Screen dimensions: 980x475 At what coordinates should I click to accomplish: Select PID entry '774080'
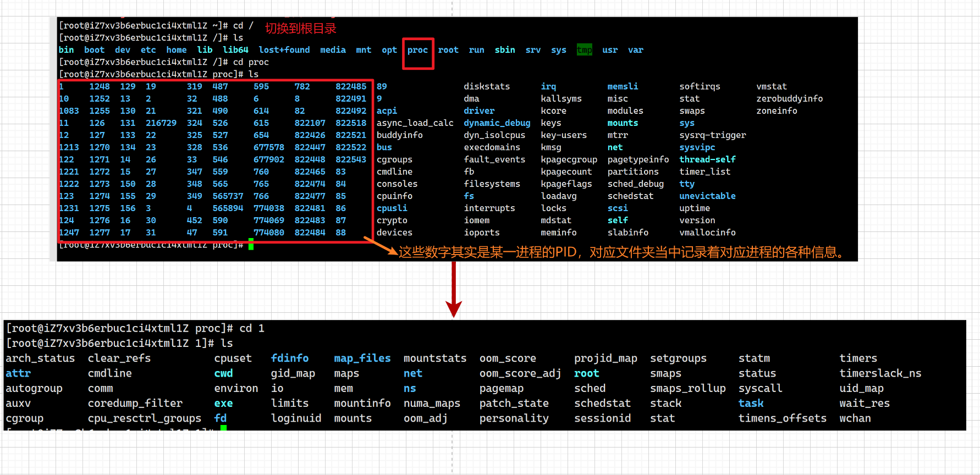coord(269,233)
